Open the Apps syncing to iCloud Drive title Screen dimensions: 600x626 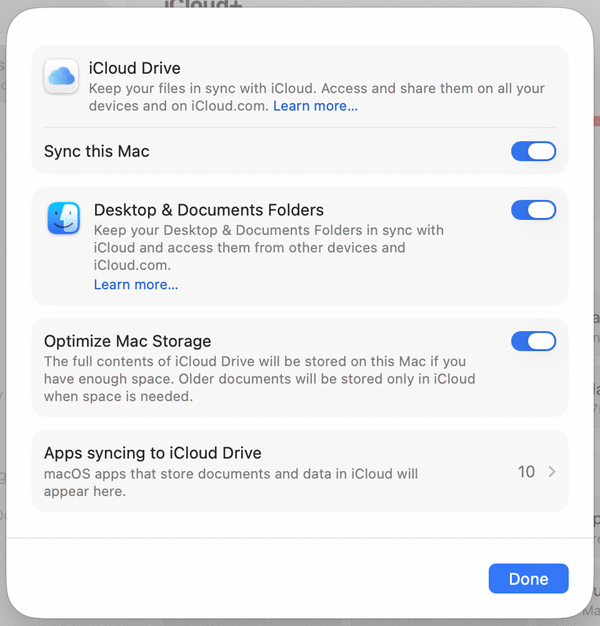[x=153, y=453]
